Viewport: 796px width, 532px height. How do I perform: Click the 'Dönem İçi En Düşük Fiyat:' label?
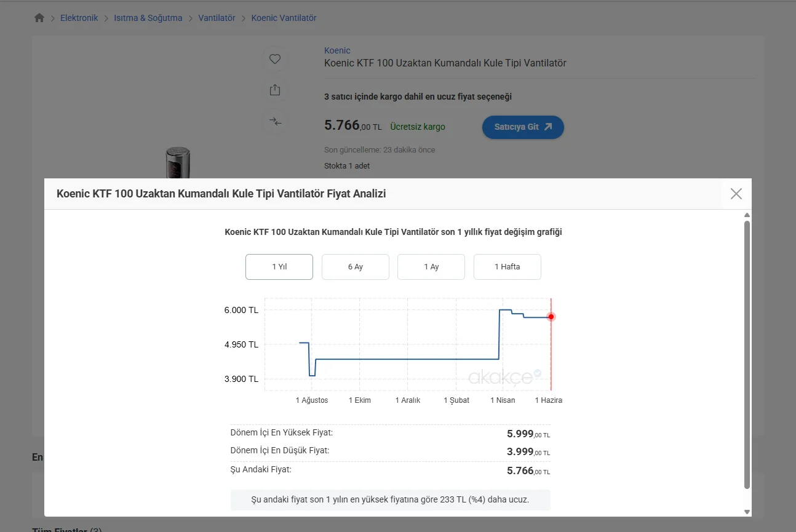click(x=280, y=450)
